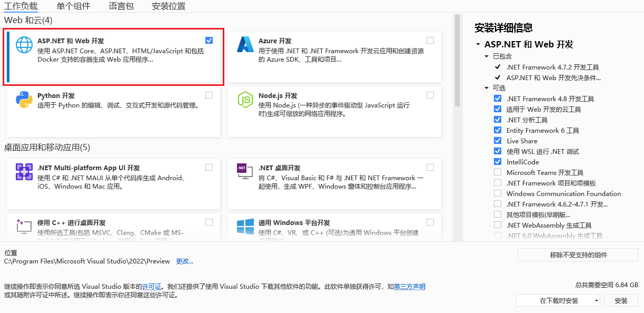Image resolution: width=644 pixels, height=313 pixels.
Task: Open the 第三方声明 link
Action: [409, 287]
